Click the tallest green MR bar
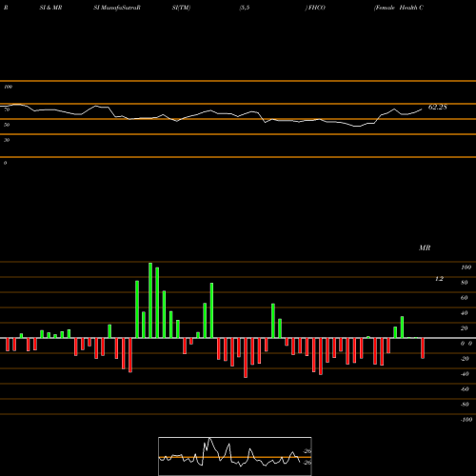 (x=150, y=300)
